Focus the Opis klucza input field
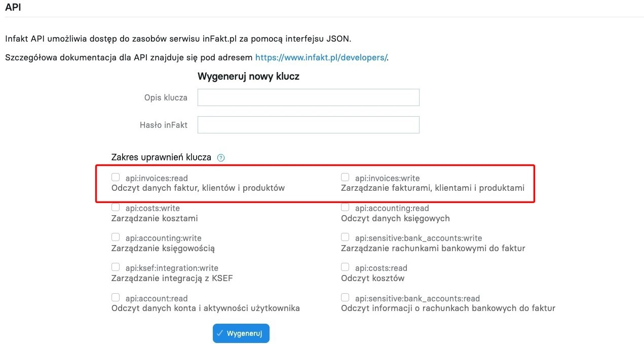 [309, 97]
